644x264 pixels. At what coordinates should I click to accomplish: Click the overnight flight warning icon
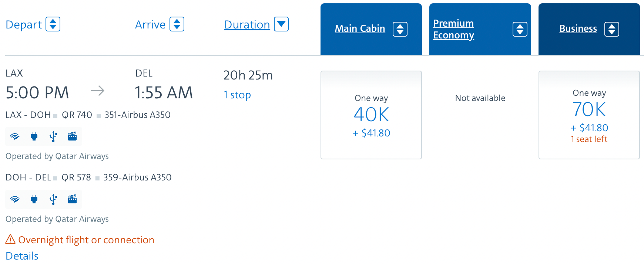(x=10, y=240)
